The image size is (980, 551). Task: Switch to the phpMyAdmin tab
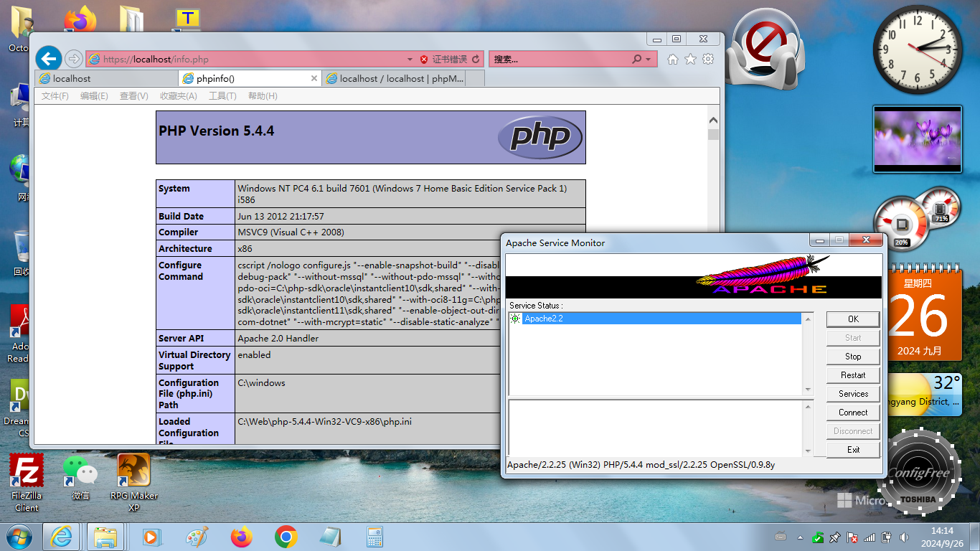click(394, 78)
